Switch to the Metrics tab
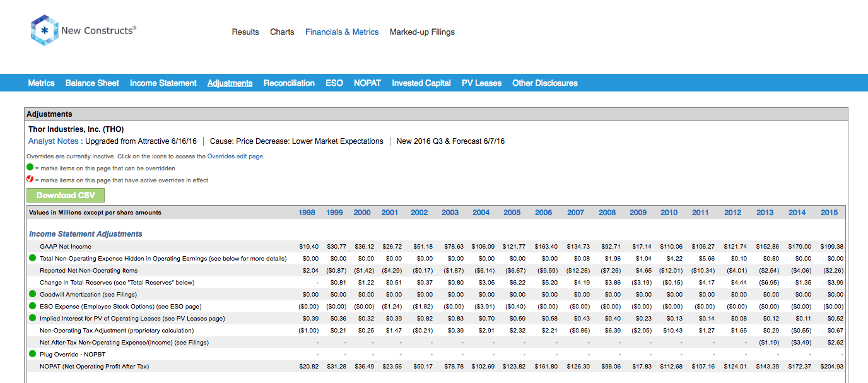Screen dimensions: 868x383 (x=42, y=83)
